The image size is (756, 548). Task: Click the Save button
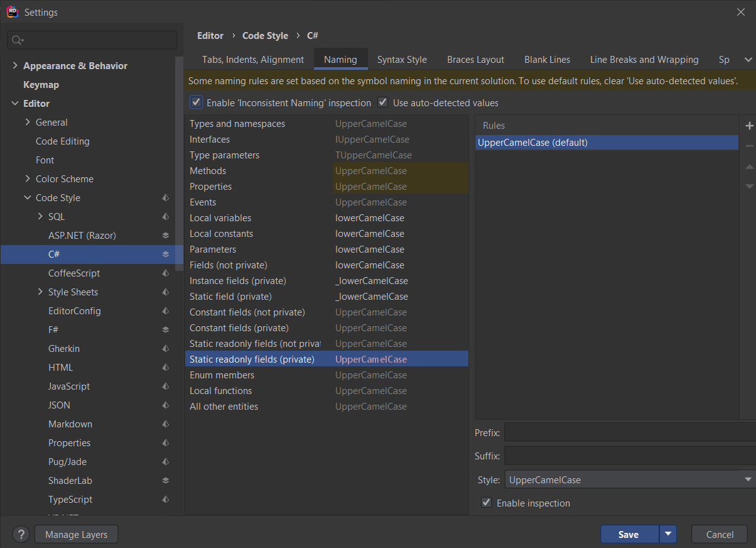tap(629, 534)
